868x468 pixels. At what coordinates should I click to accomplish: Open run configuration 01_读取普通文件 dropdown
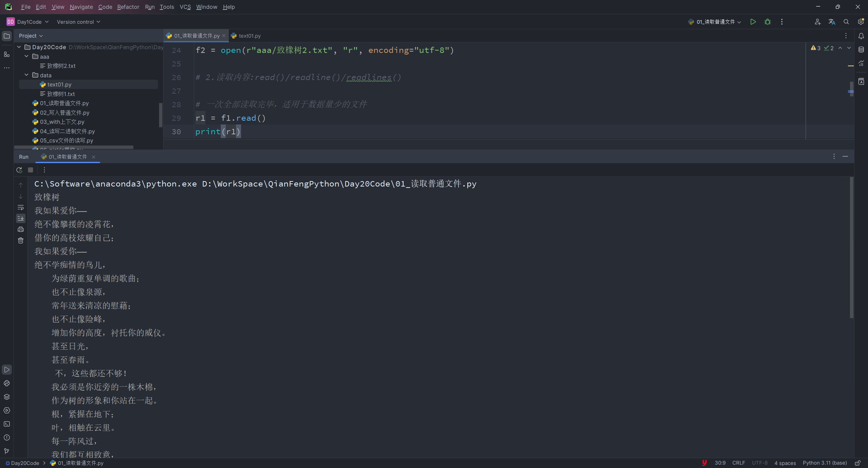pyautogui.click(x=714, y=22)
